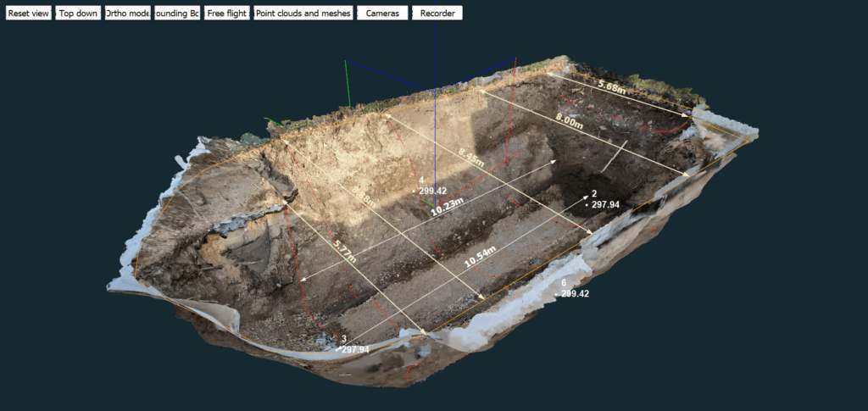The image size is (868, 411).
Task: Select the 8.00m measurement label
Action: (570, 120)
